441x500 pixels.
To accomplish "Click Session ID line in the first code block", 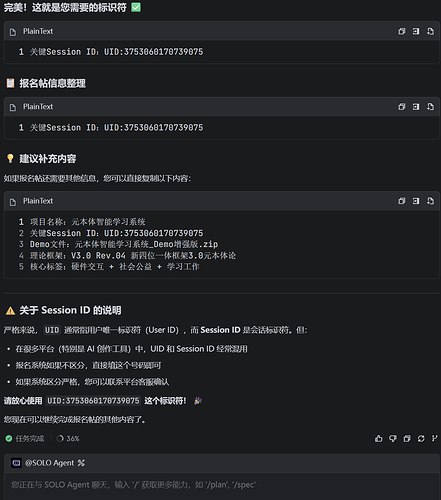I will 116,52.
